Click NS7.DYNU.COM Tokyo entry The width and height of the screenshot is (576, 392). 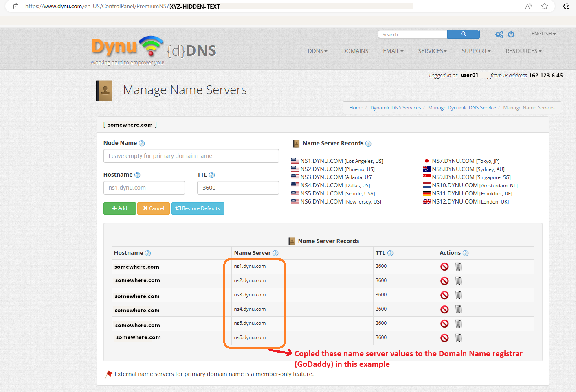(461, 161)
